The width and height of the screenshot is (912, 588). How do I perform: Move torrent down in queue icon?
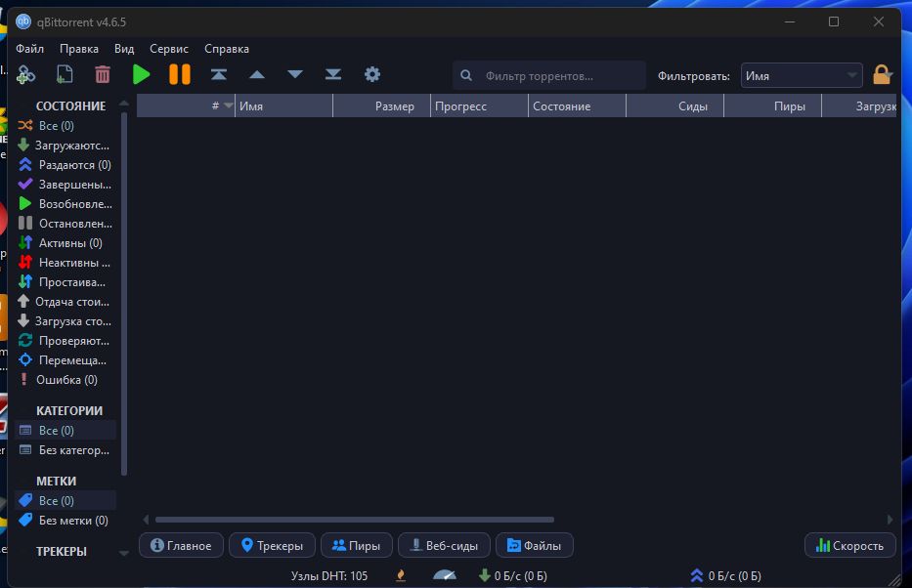click(295, 74)
